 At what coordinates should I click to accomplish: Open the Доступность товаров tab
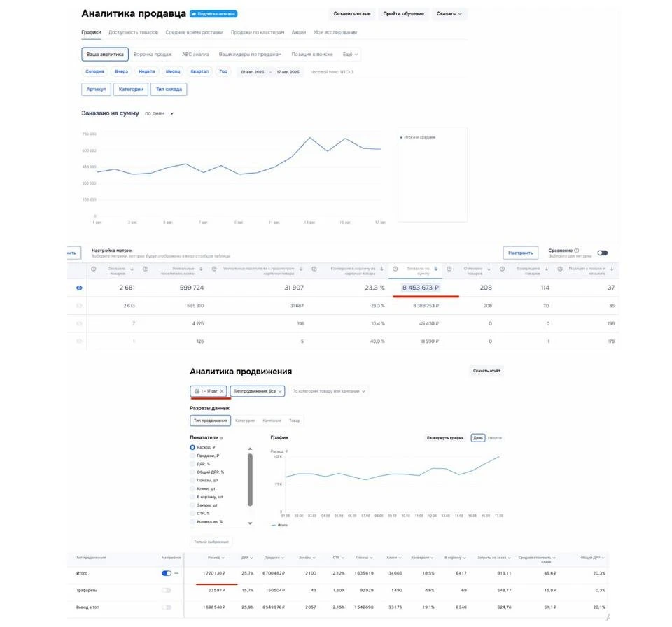[x=133, y=32]
